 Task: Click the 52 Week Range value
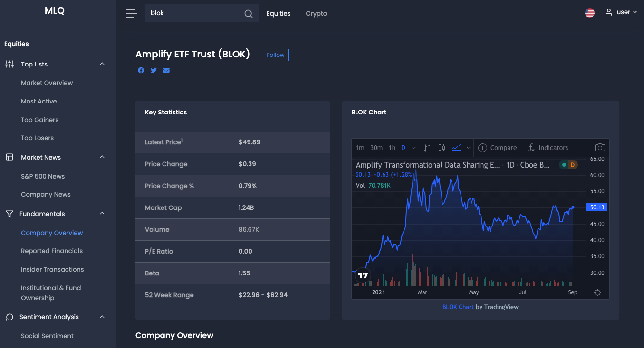click(x=263, y=295)
